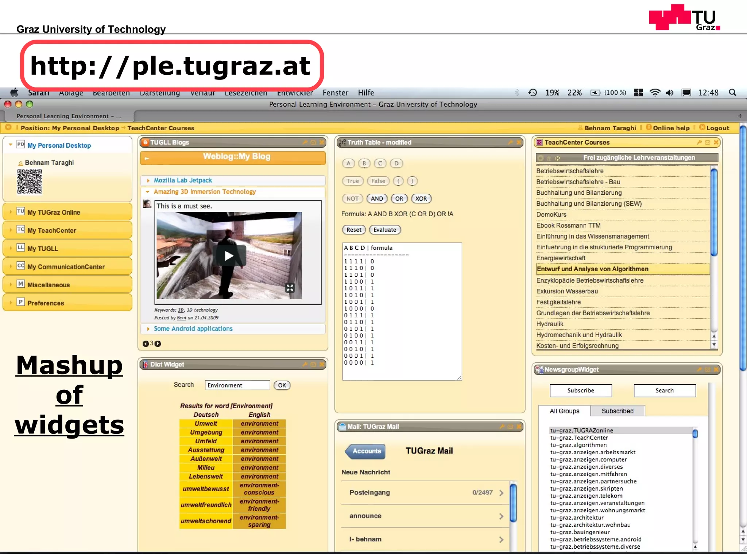Switch to the Subscribed newsgroups tab
This screenshot has height=560, width=747.
click(617, 411)
